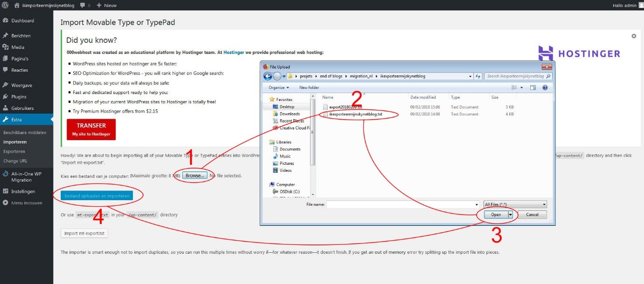Go back in the File Upload dialog
Image resolution: width=644 pixels, height=284 pixels.
tap(268, 76)
